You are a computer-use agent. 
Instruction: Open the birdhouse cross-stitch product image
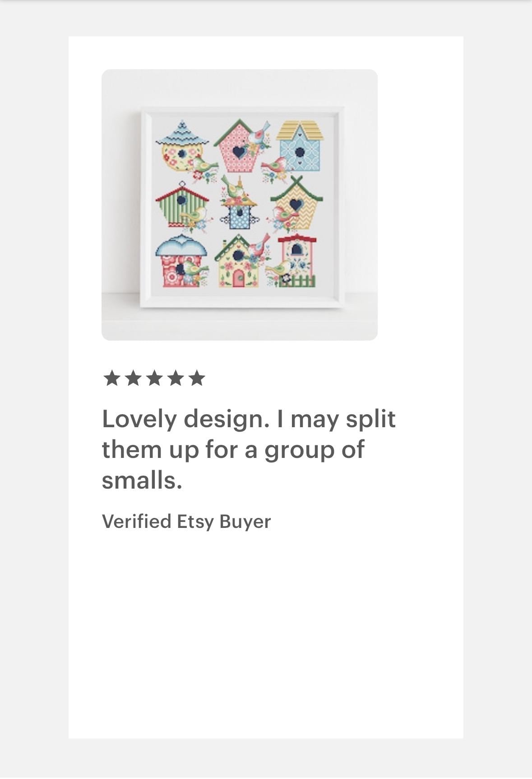pos(240,205)
